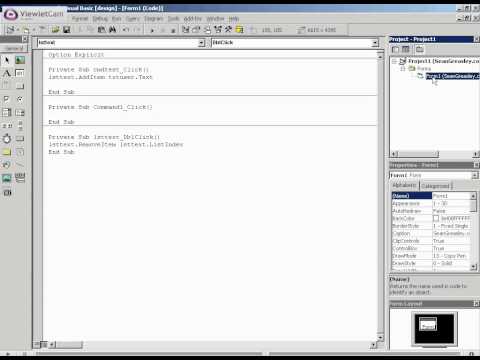Close the Form Layout panel
The width and height of the screenshot is (480, 360).
pyautogui.click(x=476, y=304)
